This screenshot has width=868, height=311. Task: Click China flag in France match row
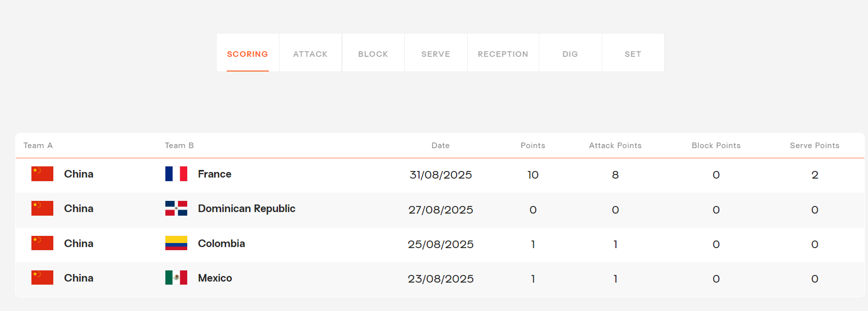[42, 174]
